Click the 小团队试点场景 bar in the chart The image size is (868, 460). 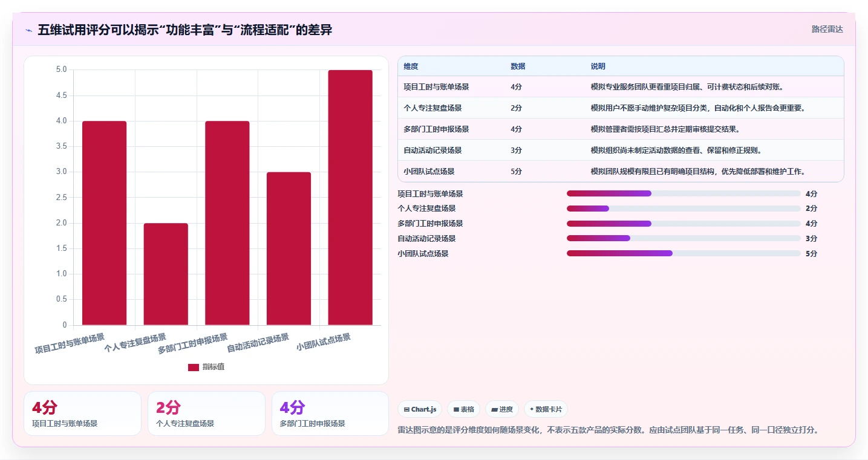tap(350, 198)
